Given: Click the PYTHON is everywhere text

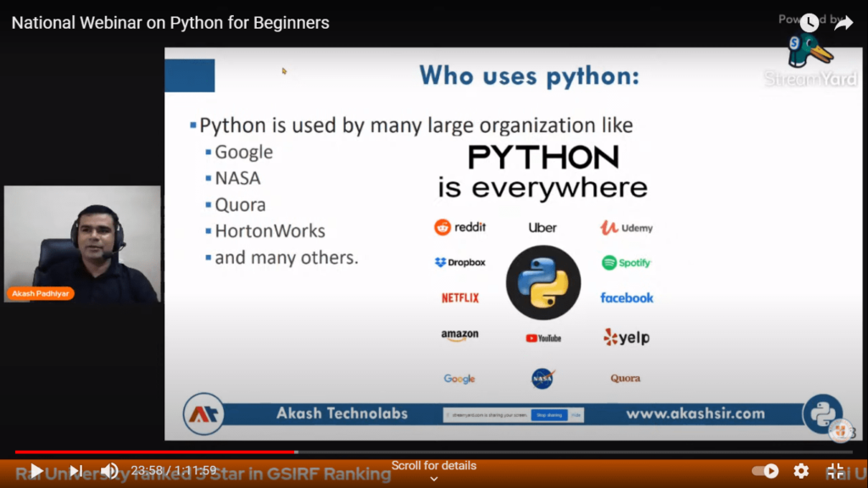Looking at the screenshot, I should click(x=543, y=172).
